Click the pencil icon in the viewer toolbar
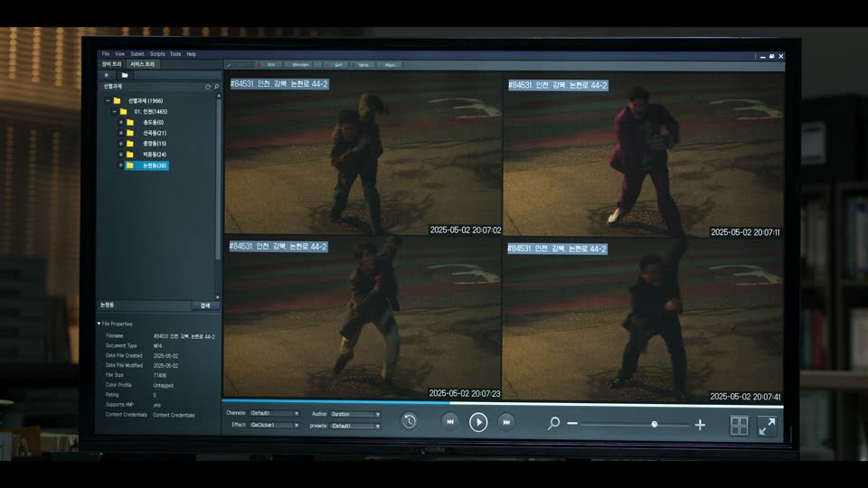Image resolution: width=868 pixels, height=488 pixels. click(x=229, y=65)
